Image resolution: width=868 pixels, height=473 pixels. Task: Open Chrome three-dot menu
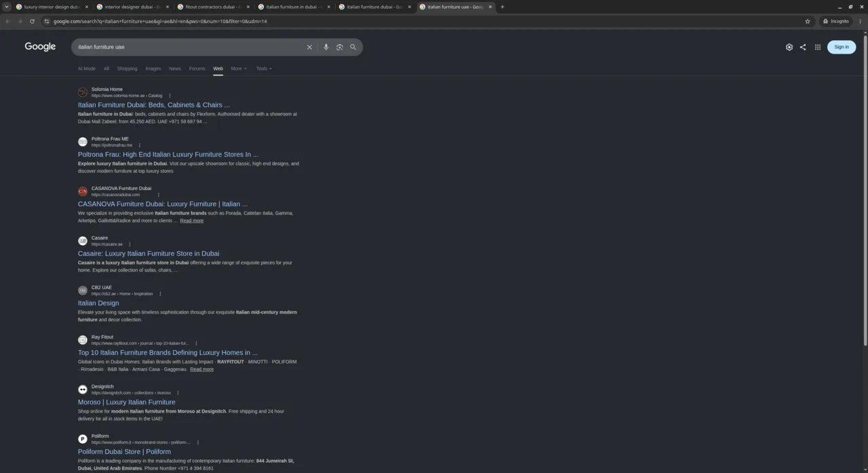pos(861,21)
